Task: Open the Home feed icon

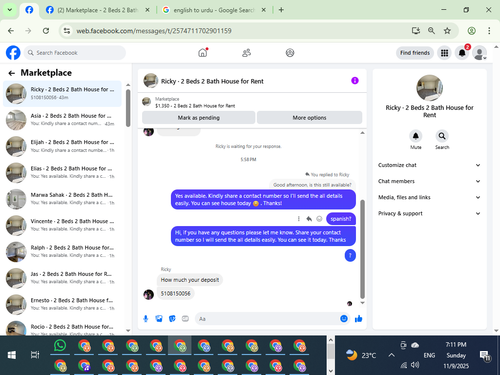Action: click(203, 53)
